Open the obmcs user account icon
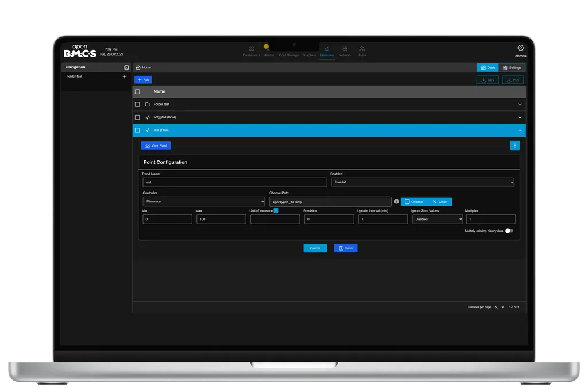The image size is (588, 388). pyautogui.click(x=520, y=48)
